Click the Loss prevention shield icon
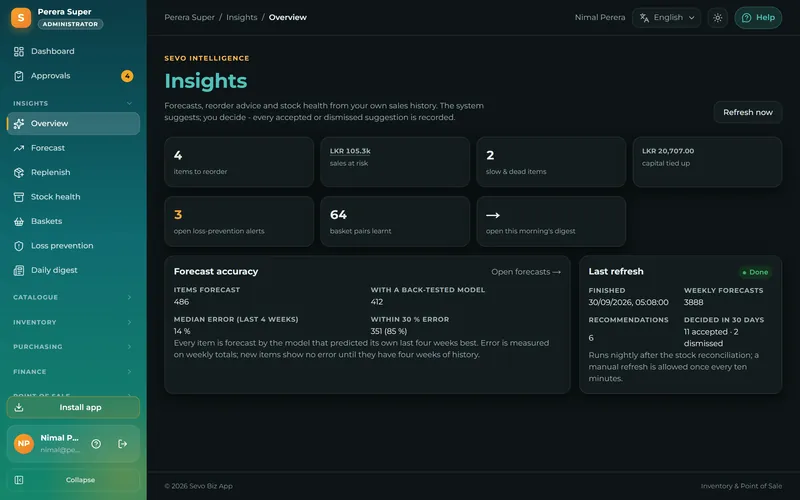This screenshot has width=800, height=500. (x=19, y=246)
